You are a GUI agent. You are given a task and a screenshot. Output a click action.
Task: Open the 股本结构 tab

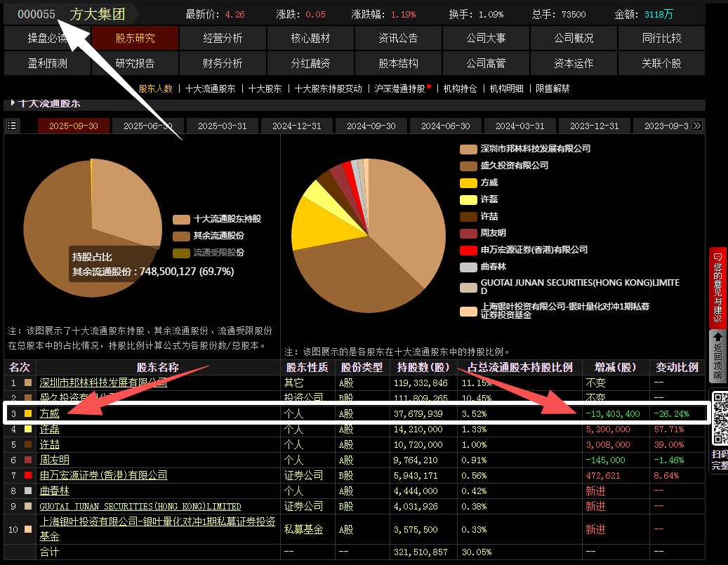[x=398, y=63]
